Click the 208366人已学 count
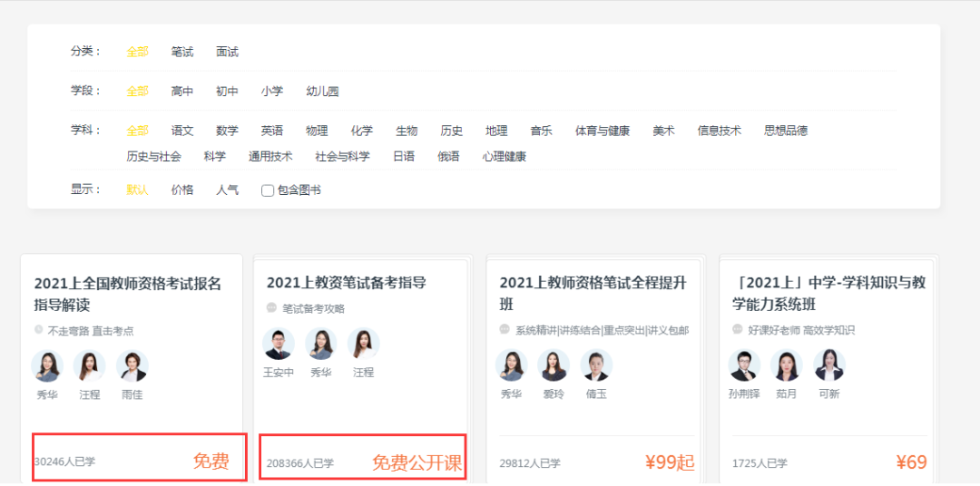Viewport: 980px width, 486px height. [x=300, y=463]
